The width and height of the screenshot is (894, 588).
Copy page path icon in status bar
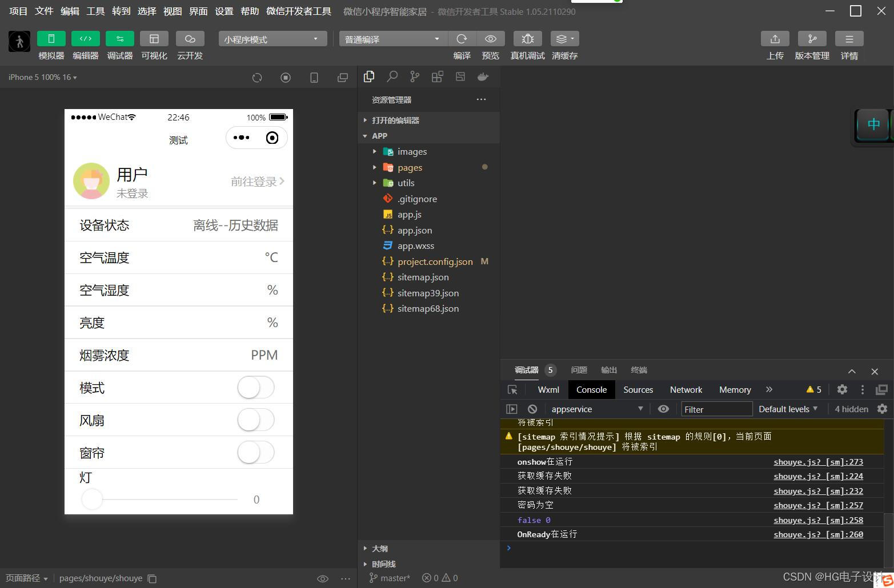click(x=152, y=578)
